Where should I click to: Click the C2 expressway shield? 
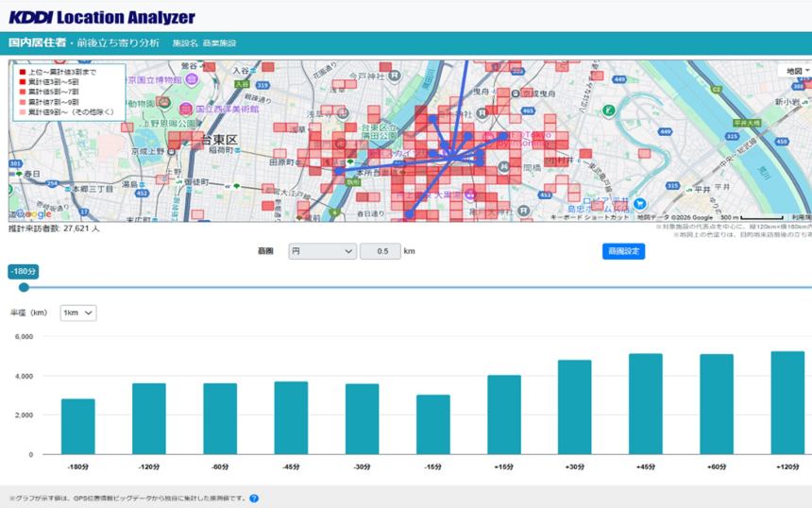tap(717, 90)
